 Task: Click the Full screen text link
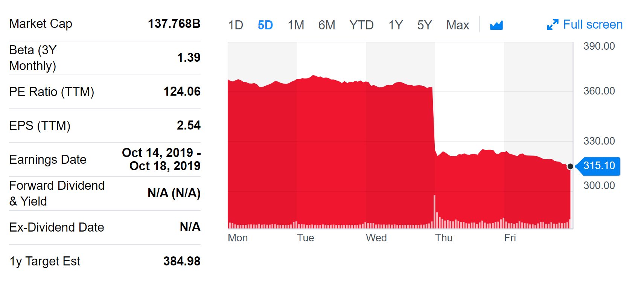pos(592,24)
